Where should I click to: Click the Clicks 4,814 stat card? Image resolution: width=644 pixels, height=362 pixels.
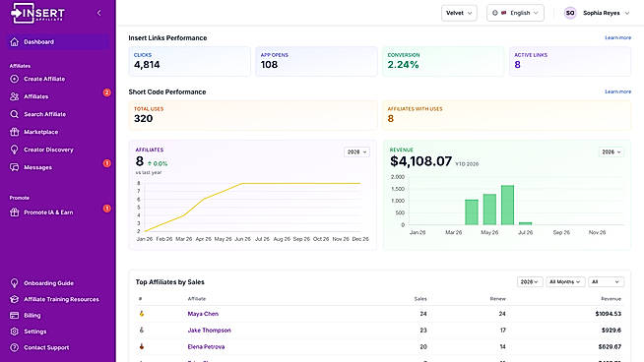coord(189,61)
